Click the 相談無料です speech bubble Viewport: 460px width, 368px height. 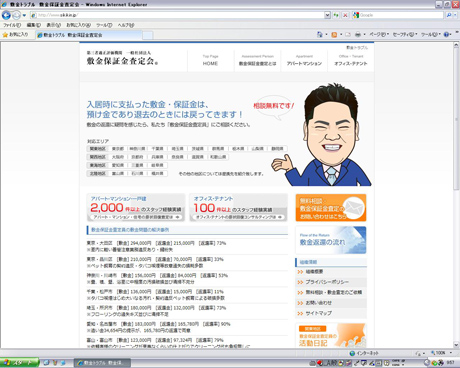coord(274,106)
